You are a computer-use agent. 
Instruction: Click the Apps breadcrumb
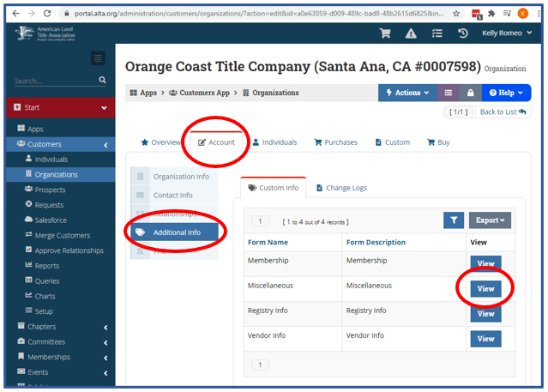point(143,93)
